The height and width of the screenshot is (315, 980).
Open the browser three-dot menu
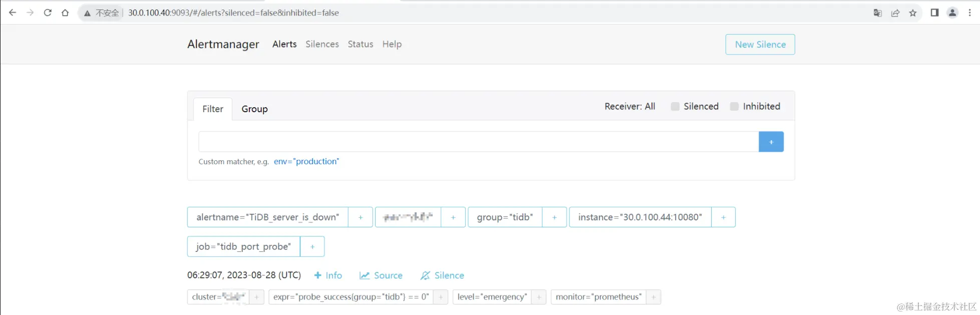click(x=970, y=13)
